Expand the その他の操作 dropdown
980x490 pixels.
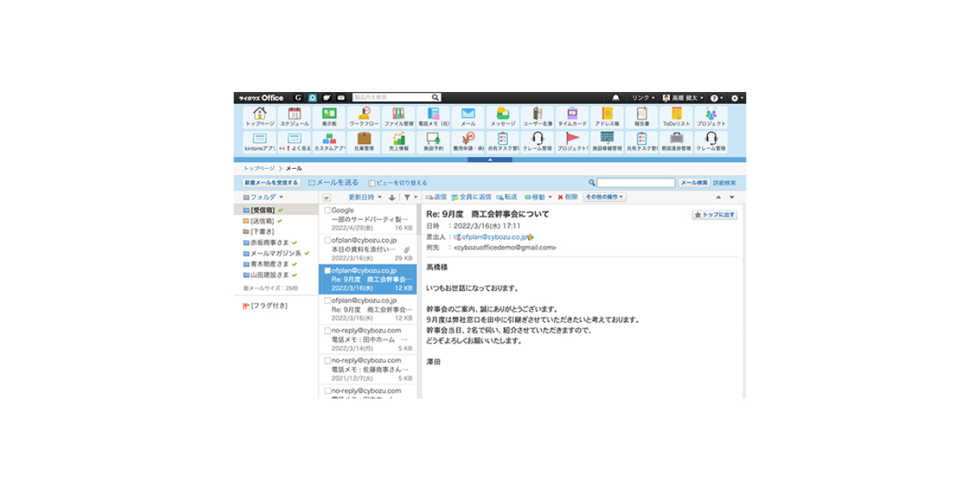click(605, 197)
